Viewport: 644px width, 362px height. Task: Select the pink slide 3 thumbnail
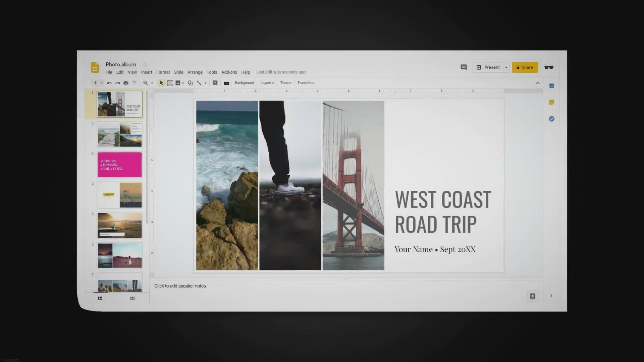click(120, 165)
